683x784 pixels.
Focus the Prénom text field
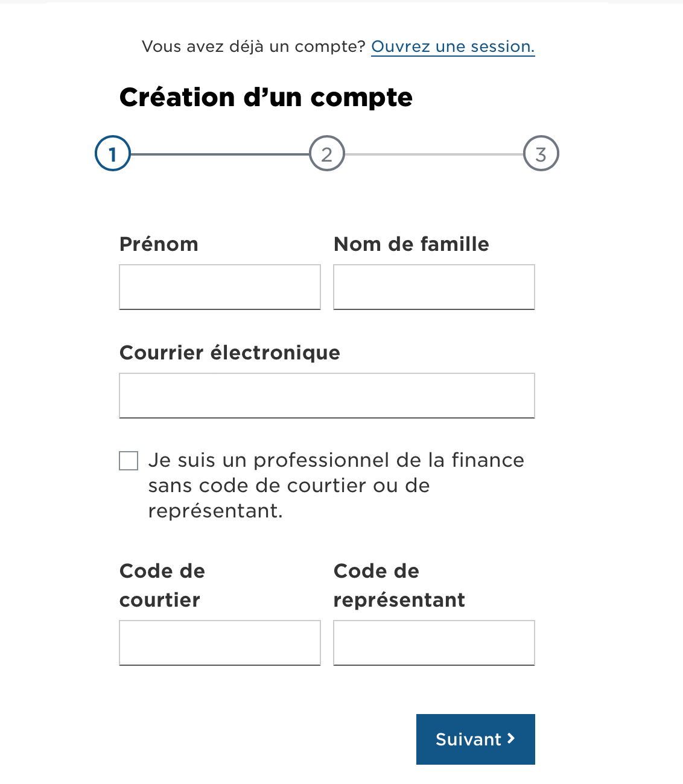point(220,287)
